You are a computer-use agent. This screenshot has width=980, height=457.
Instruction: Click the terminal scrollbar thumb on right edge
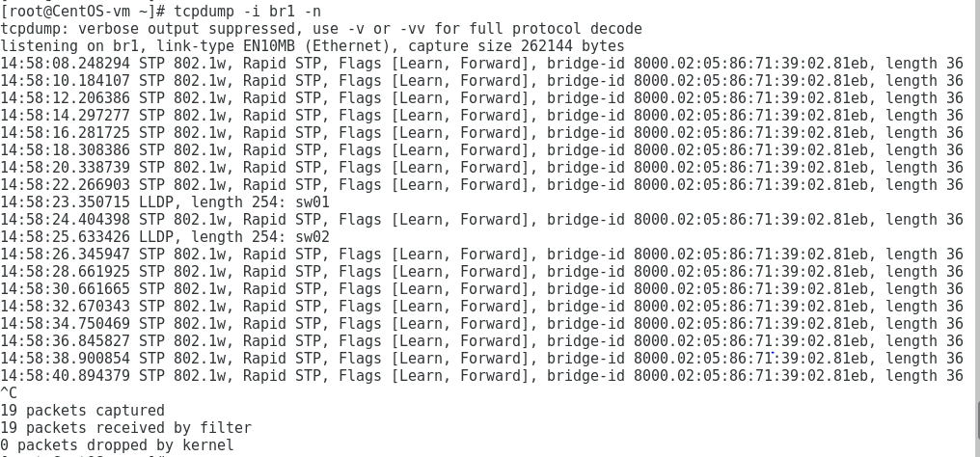coord(977,419)
